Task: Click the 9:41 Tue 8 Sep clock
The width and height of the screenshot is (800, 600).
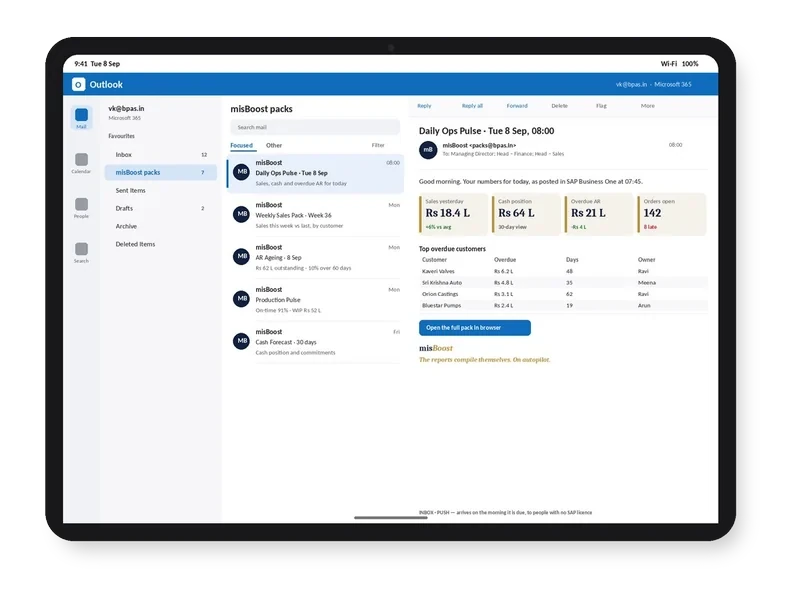Action: click(97, 64)
